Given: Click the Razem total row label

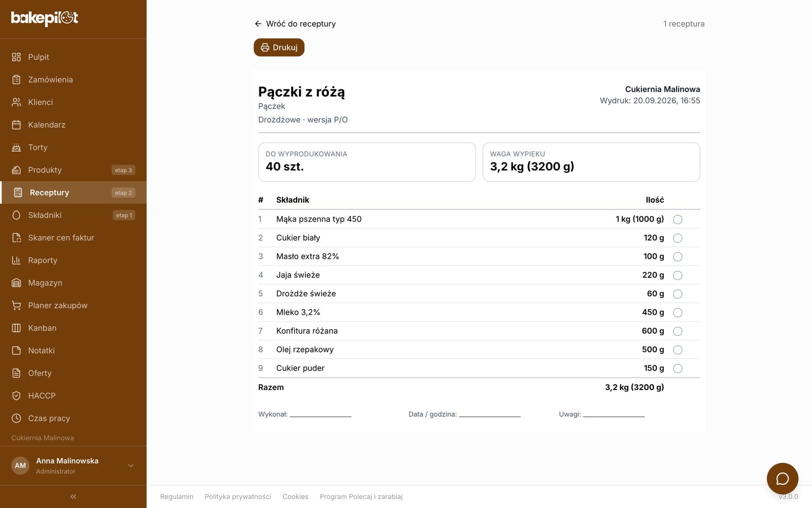Looking at the screenshot, I should click(271, 387).
